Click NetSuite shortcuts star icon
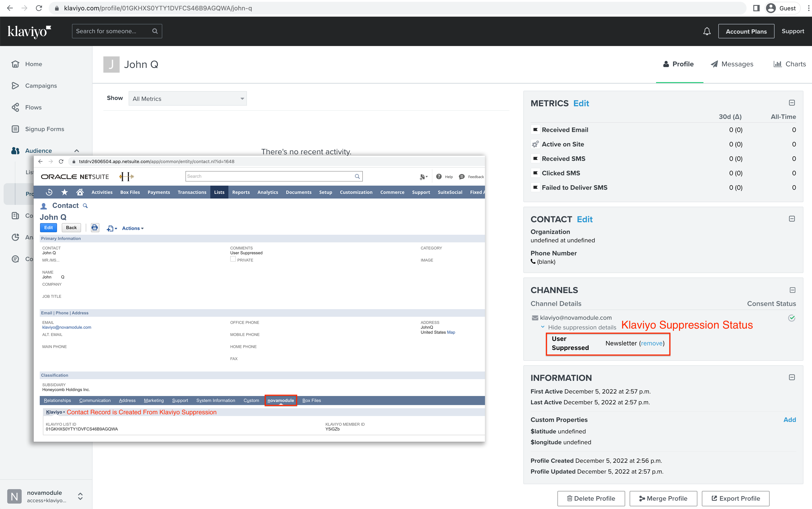This screenshot has width=812, height=509. click(x=65, y=192)
